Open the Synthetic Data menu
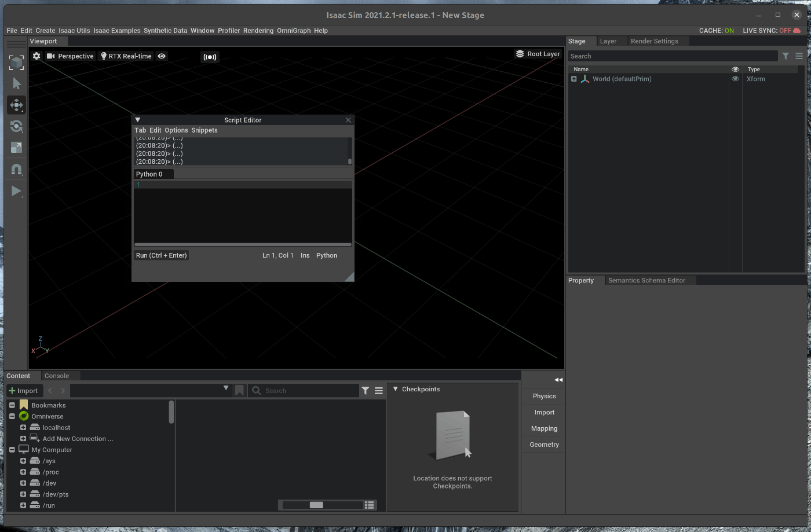Image resolution: width=811 pixels, height=532 pixels. pyautogui.click(x=165, y=31)
